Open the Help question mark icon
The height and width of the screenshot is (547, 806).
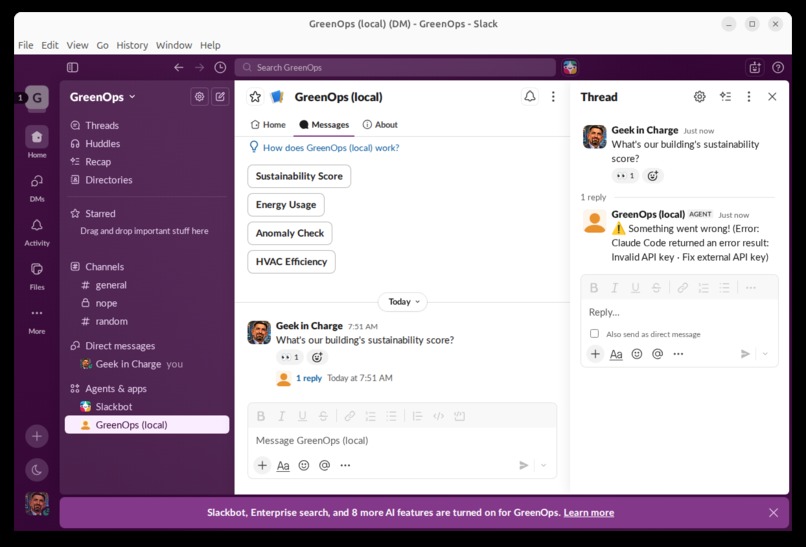(778, 67)
